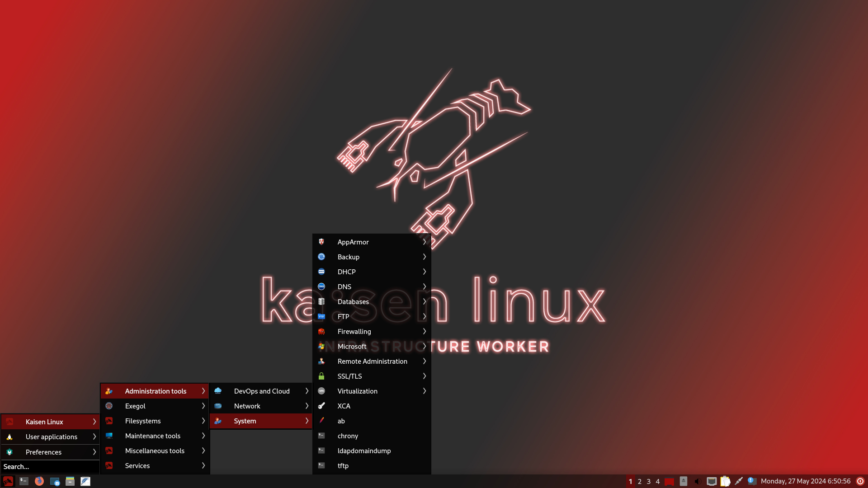Expand the Microsoft submenu chevron
This screenshot has height=488, width=868.
pos(425,346)
